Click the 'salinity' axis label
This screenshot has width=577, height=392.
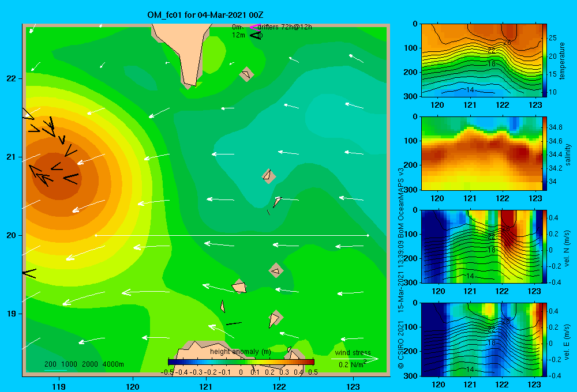pyautogui.click(x=568, y=154)
